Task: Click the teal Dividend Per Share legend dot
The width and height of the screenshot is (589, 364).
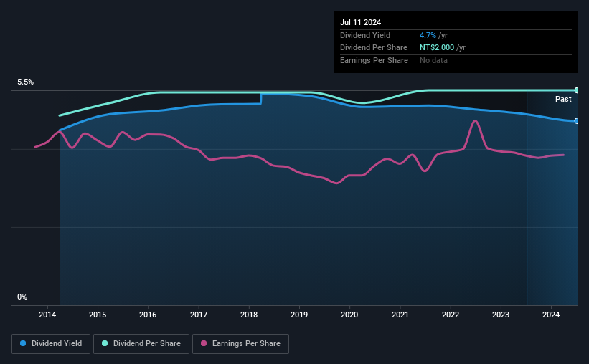Action: 105,343
